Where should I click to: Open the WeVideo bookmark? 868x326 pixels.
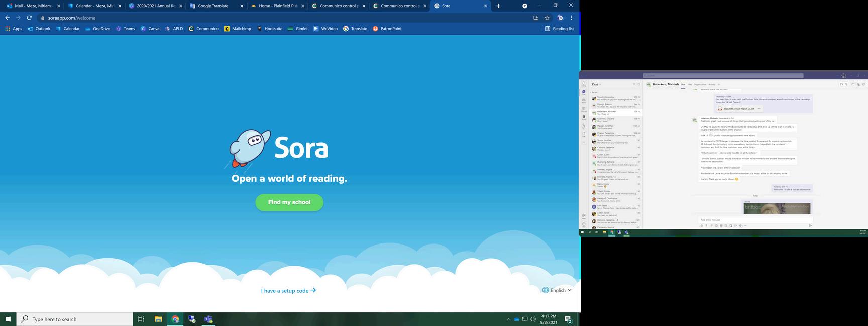325,29
